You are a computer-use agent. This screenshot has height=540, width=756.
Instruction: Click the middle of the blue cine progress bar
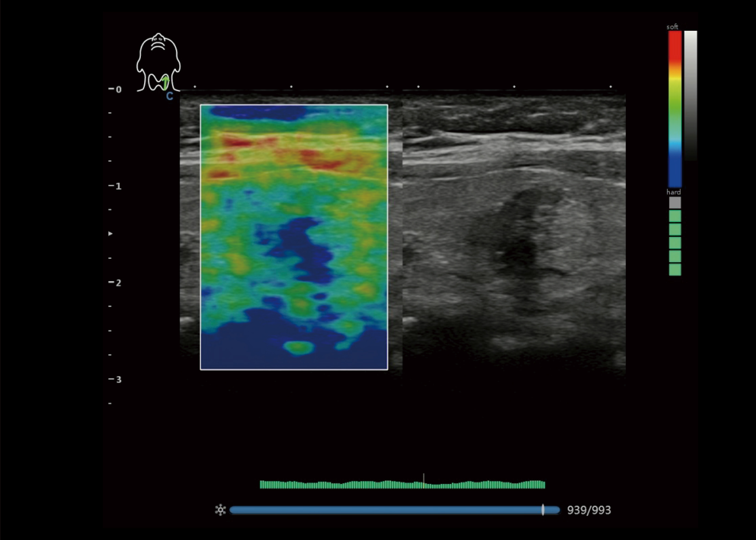click(395, 510)
